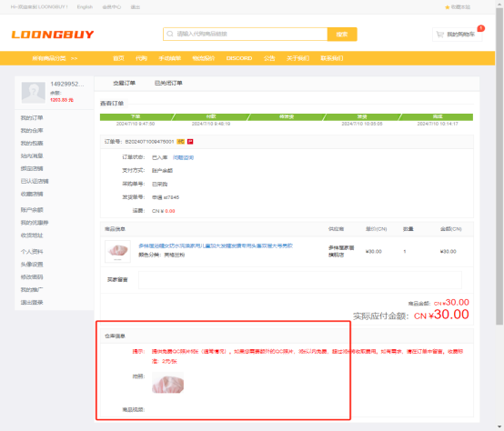Viewport: 504px width, 431px height.
Task: Open the 代购 nav item
Action: pyautogui.click(x=141, y=58)
